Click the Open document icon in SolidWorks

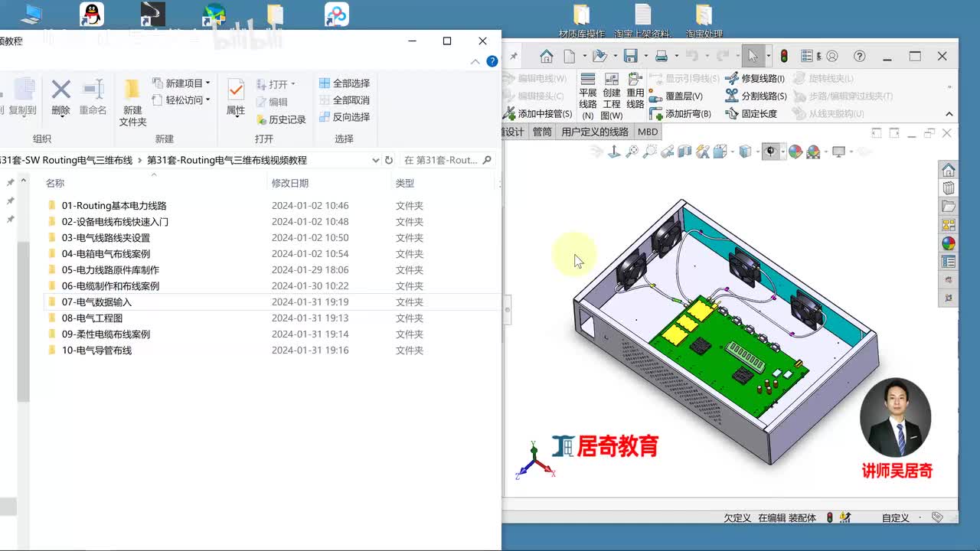coord(600,56)
